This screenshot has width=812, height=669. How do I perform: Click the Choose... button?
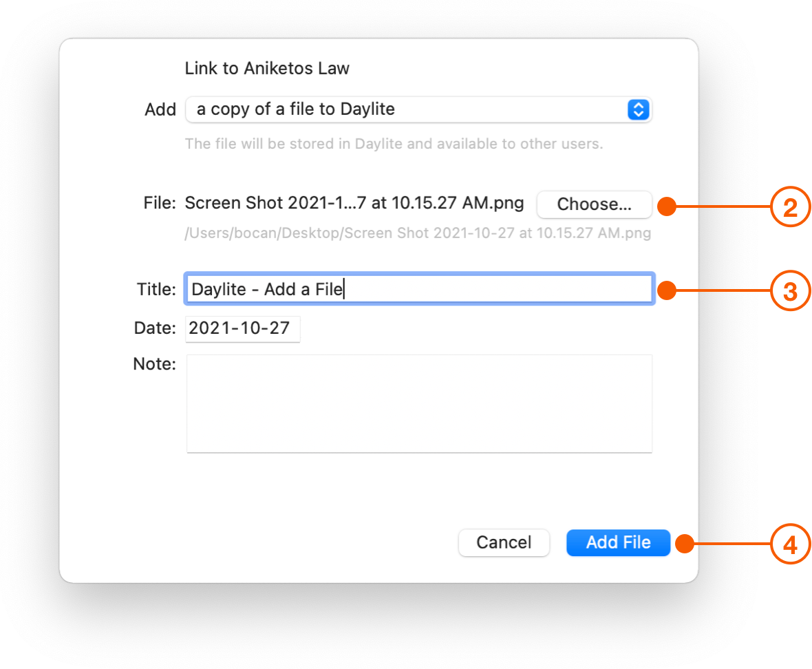pos(594,204)
